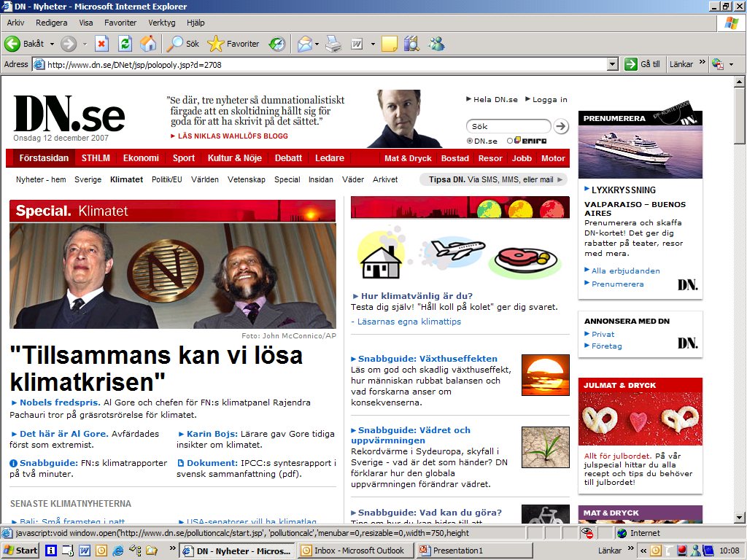The image size is (747, 560).
Task: Expand the Word edit dropdown arrow
Action: [373, 44]
